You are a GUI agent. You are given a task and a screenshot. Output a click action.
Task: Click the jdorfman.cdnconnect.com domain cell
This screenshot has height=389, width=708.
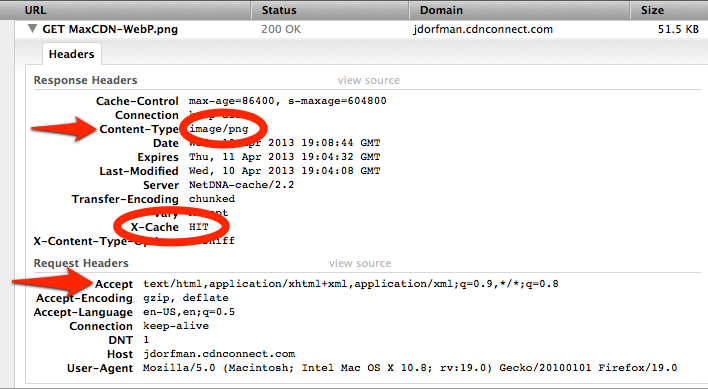pos(483,29)
